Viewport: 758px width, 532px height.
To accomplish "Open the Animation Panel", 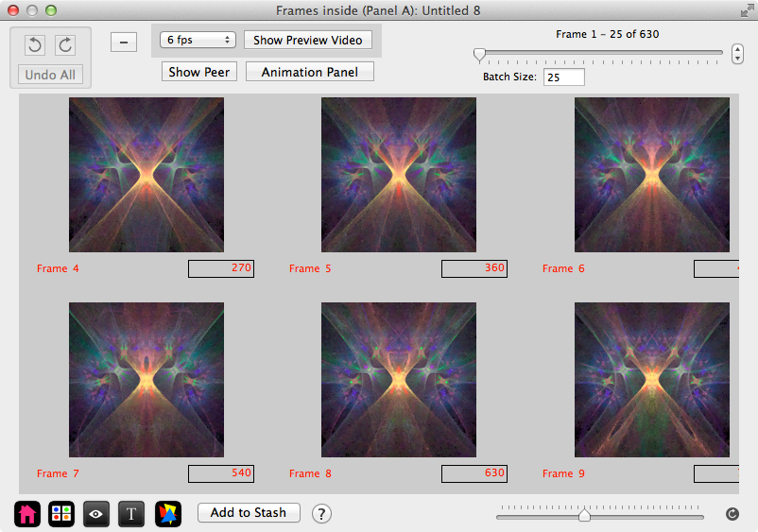I will [310, 72].
